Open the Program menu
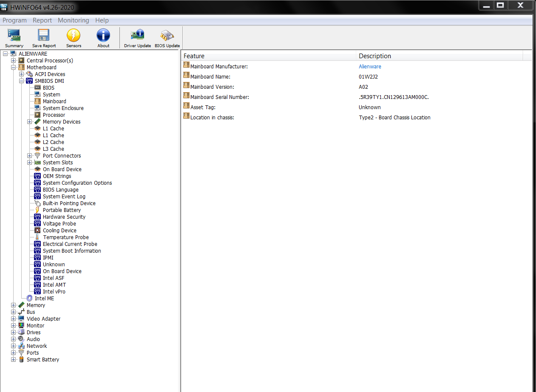 tap(14, 20)
